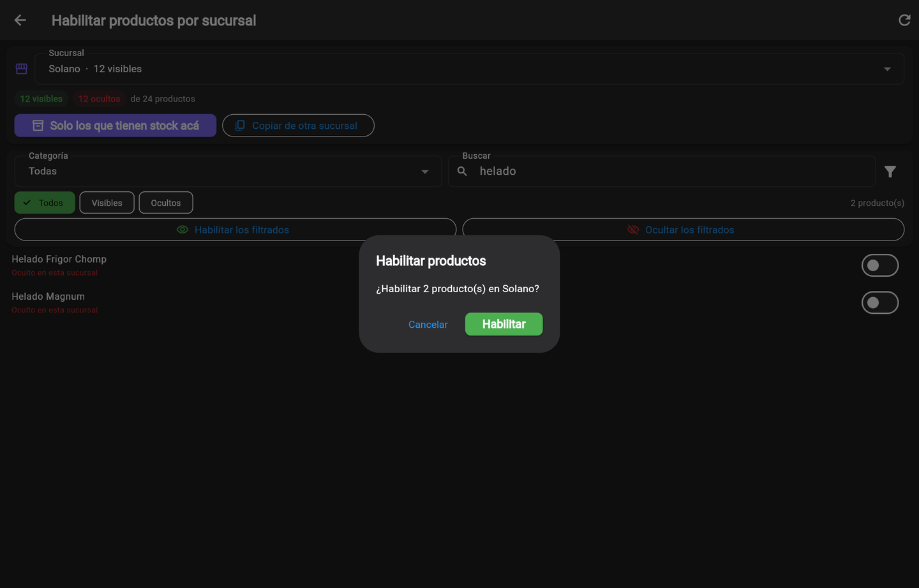Image resolution: width=919 pixels, height=588 pixels.
Task: Toggle Helado Magnum visibility switch
Action: tap(880, 303)
